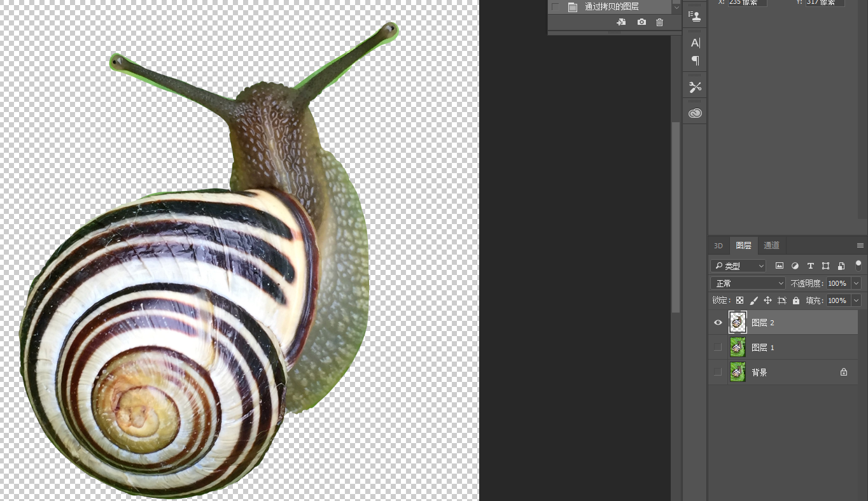Select the 图层 2 layer name
This screenshot has height=501, width=868.
coord(763,323)
